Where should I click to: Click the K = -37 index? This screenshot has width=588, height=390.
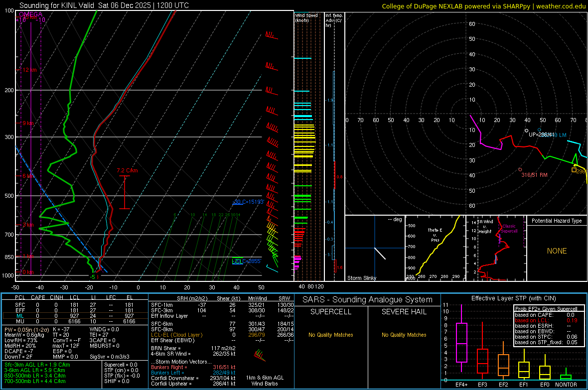(x=61, y=329)
